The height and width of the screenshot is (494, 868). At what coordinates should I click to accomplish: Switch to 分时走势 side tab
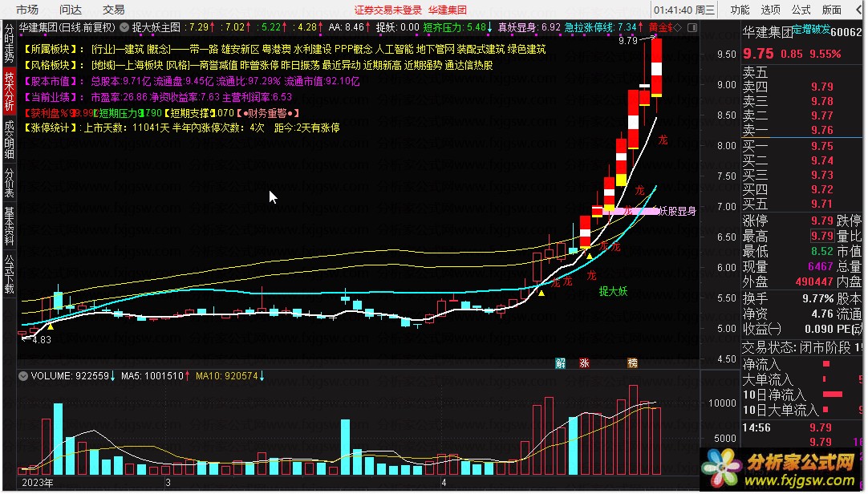pos(9,43)
